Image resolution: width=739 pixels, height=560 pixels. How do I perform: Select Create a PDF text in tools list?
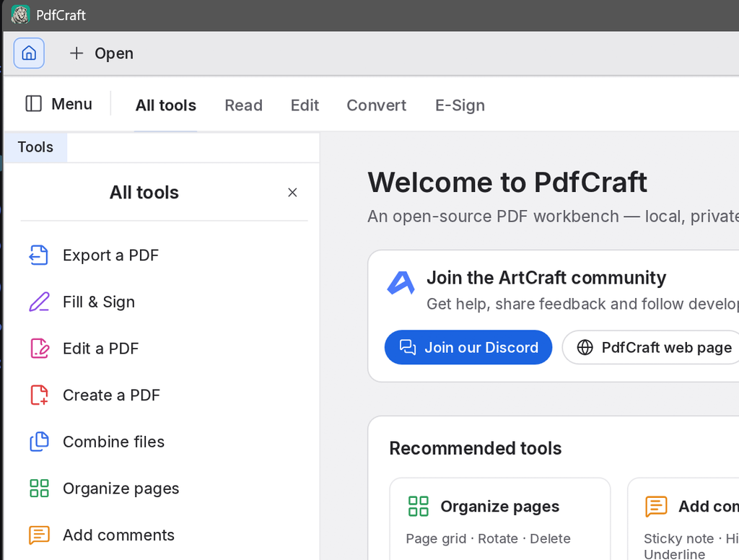point(112,395)
